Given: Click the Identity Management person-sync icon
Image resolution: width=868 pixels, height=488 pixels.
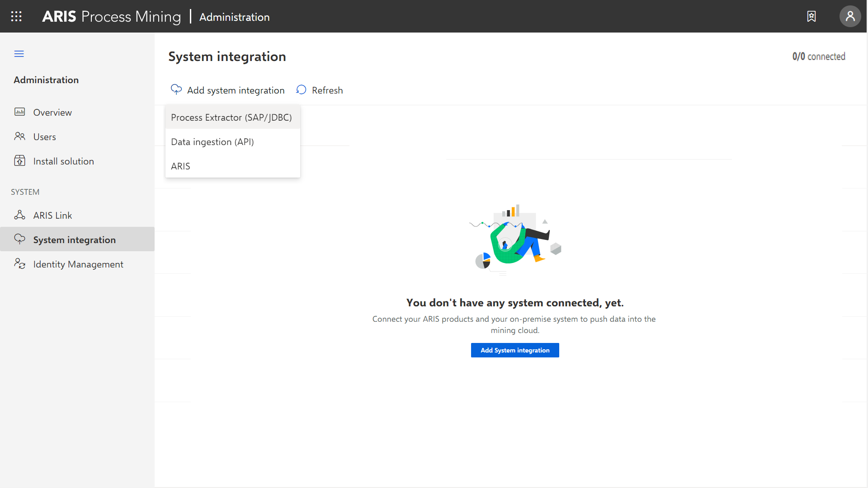Looking at the screenshot, I should [19, 263].
